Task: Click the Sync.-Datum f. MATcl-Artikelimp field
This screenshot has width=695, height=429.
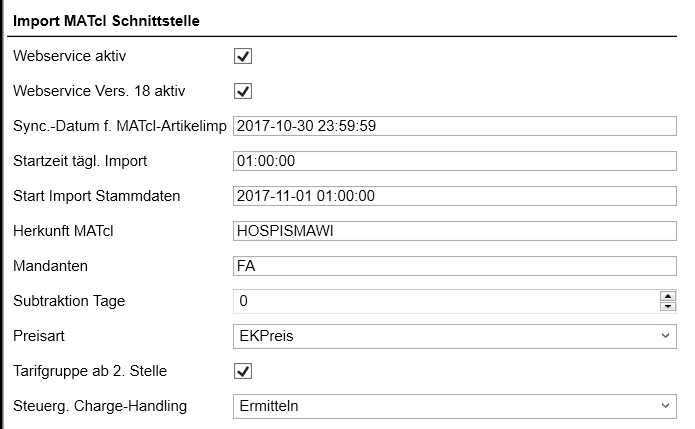Action: [x=455, y=126]
